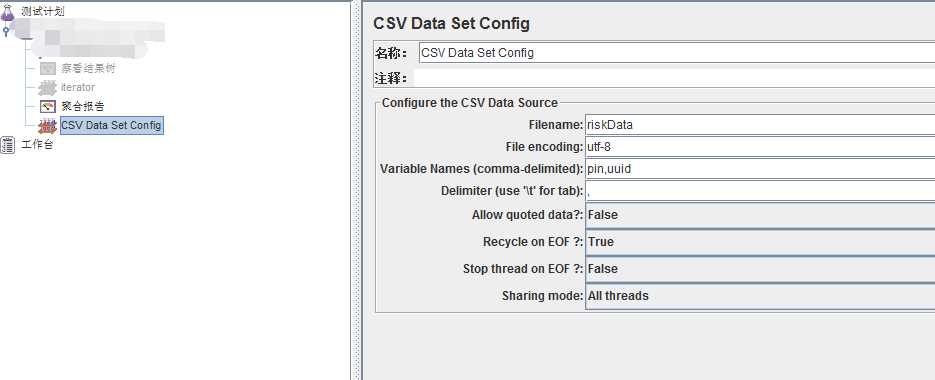Click the Filename field containing riskData

(x=760, y=125)
